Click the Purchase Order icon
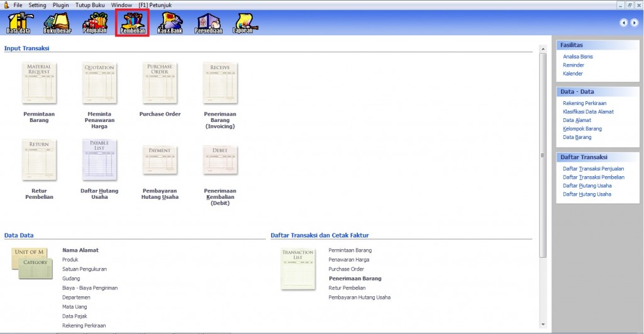 (160, 82)
